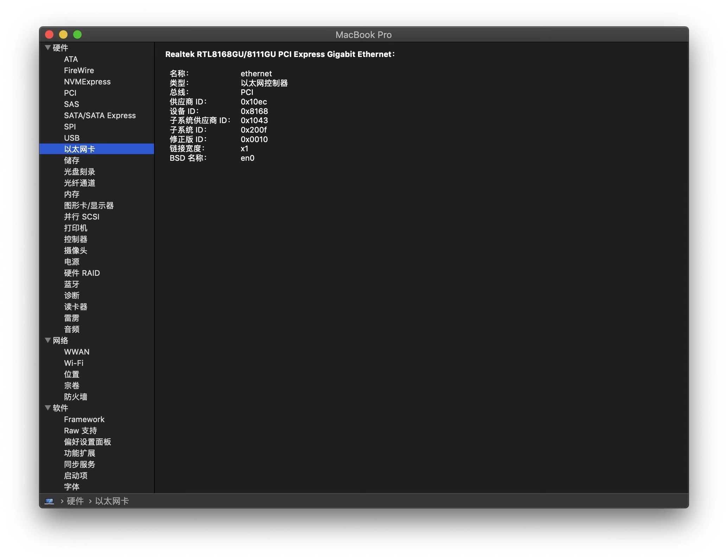
Task: Open 诊断 entry
Action: [72, 295]
